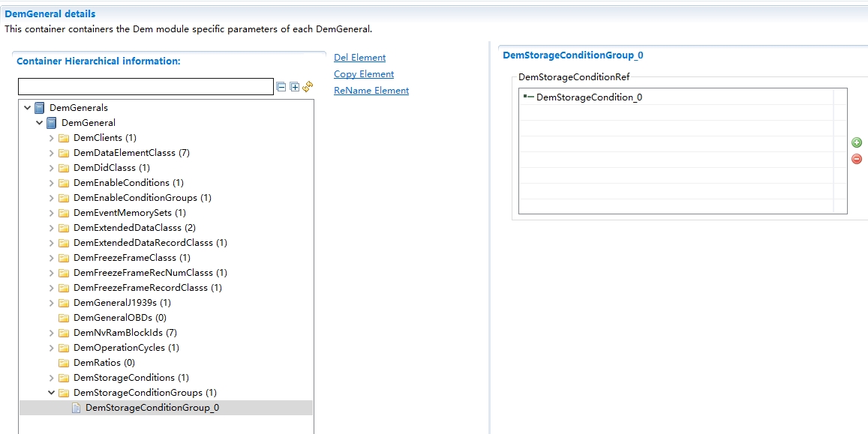Expand the DemClients tree node
The image size is (868, 434).
[x=51, y=137]
